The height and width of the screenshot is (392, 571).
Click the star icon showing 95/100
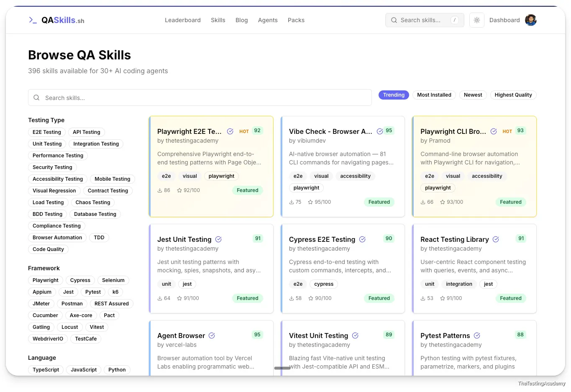coord(310,202)
